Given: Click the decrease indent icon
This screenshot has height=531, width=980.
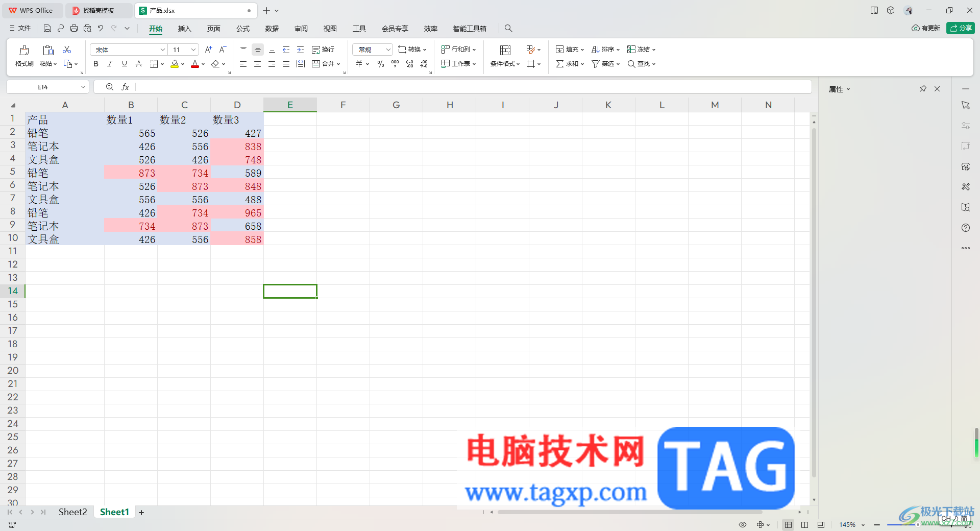Looking at the screenshot, I should pyautogui.click(x=286, y=50).
